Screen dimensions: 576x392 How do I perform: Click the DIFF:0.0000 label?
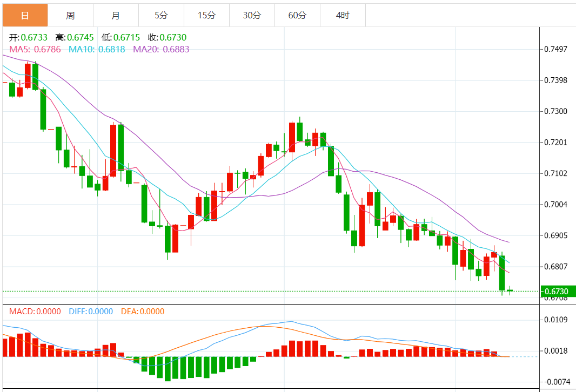(91, 312)
